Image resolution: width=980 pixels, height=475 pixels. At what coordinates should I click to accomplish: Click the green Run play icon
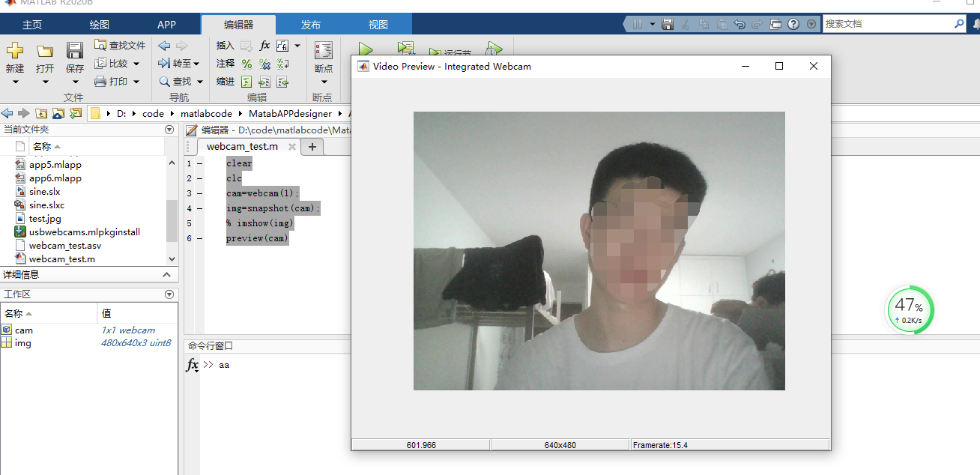tap(366, 49)
